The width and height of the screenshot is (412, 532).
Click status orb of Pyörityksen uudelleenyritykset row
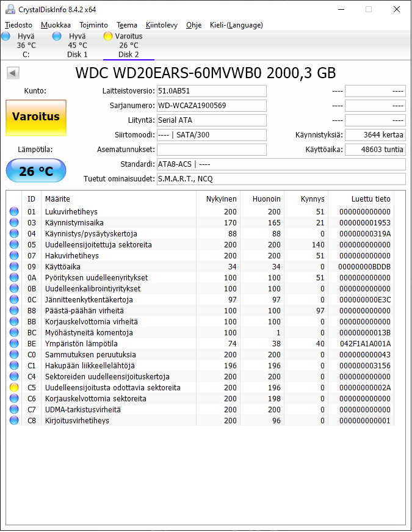14,277
